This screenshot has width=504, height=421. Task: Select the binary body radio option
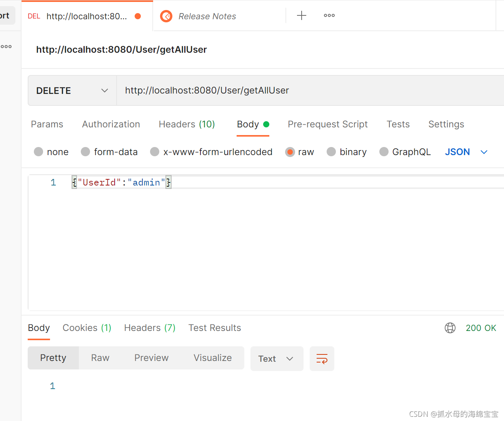pyautogui.click(x=331, y=152)
